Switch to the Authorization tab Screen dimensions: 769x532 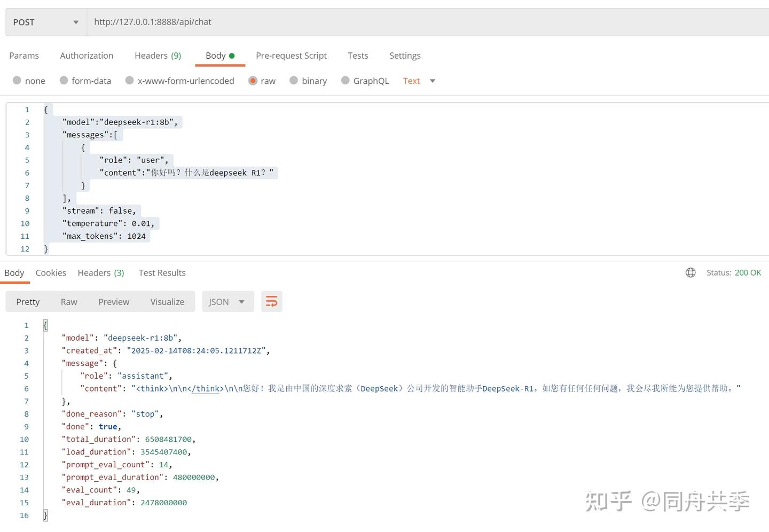click(87, 56)
